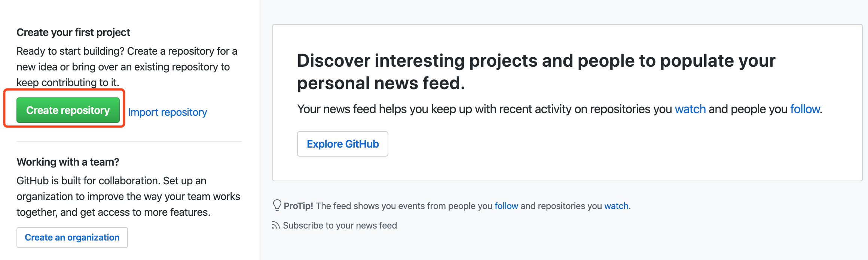
Task: Open the Import repository link
Action: pyautogui.click(x=167, y=112)
